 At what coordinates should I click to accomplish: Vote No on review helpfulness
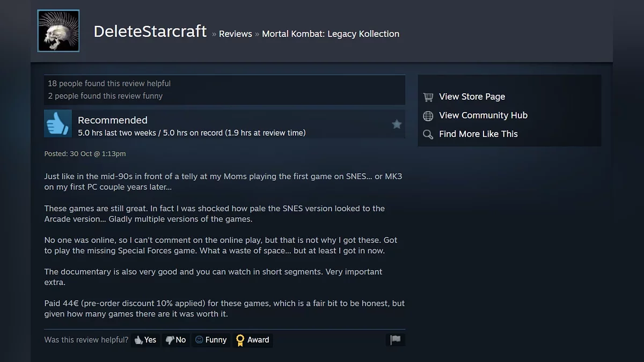pos(176,340)
